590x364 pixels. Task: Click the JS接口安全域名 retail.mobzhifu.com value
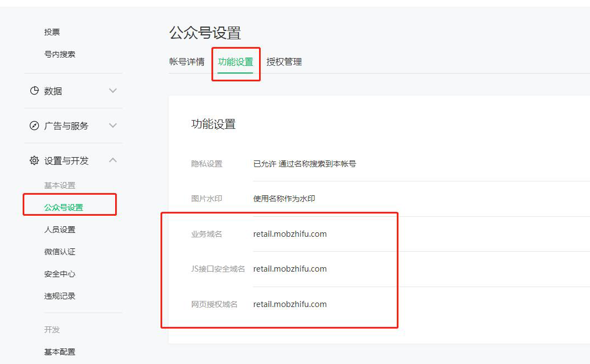290,269
